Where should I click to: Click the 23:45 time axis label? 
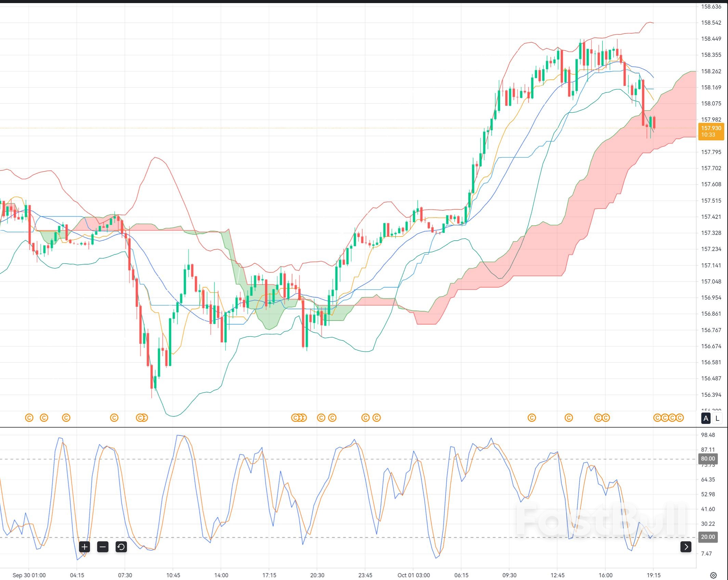coord(365,575)
